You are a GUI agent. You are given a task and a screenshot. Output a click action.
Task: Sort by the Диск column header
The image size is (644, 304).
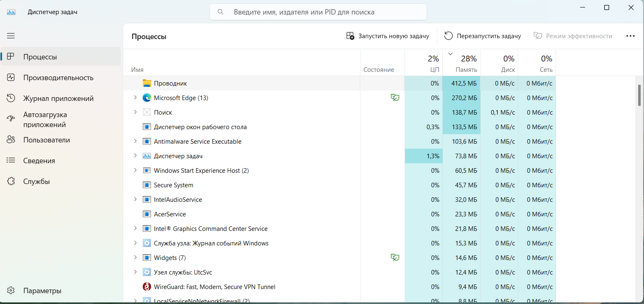click(x=499, y=63)
